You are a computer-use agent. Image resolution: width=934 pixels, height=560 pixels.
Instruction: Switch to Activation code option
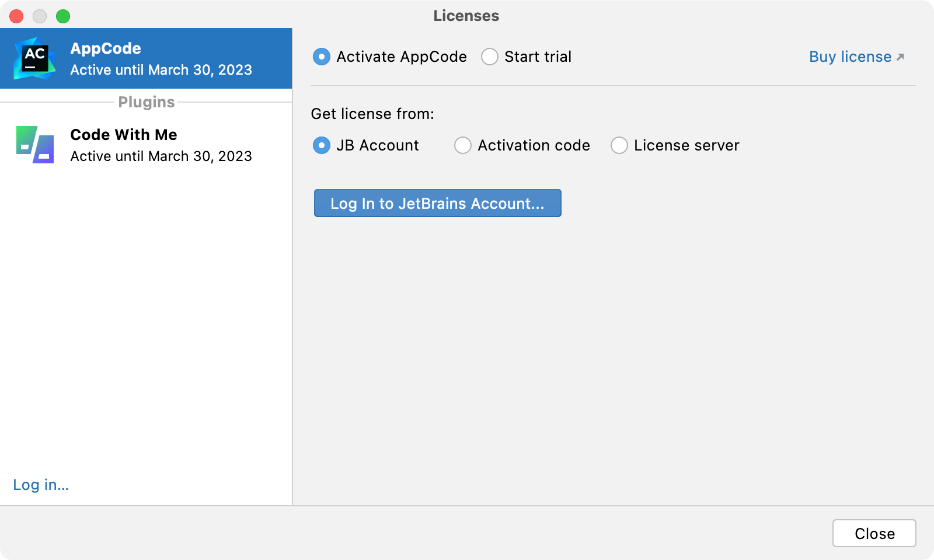point(463,145)
